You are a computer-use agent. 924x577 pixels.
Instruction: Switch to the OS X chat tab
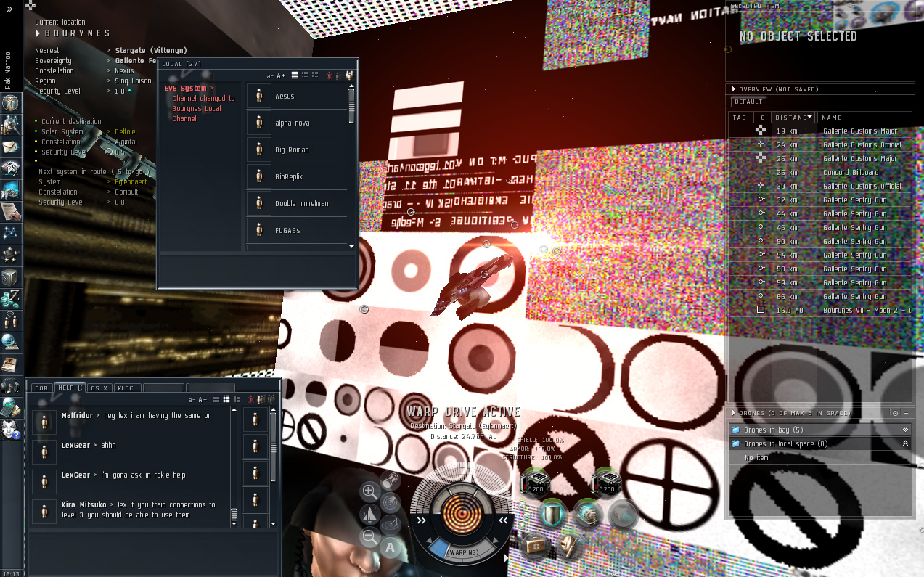pyautogui.click(x=99, y=388)
